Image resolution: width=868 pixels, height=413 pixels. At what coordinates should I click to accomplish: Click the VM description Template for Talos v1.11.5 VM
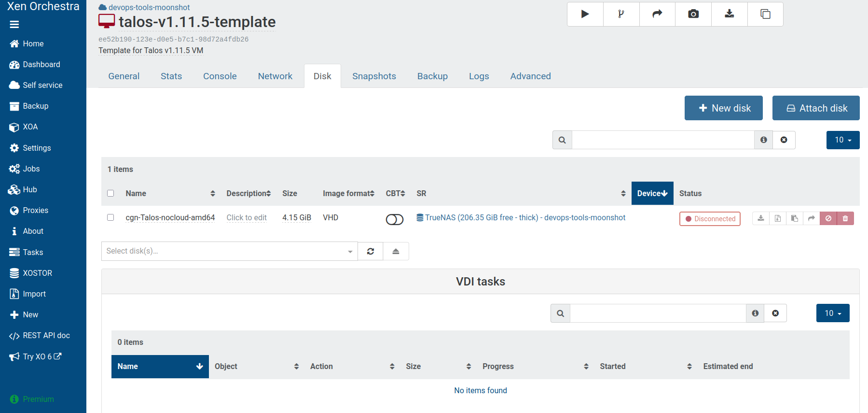(x=151, y=50)
